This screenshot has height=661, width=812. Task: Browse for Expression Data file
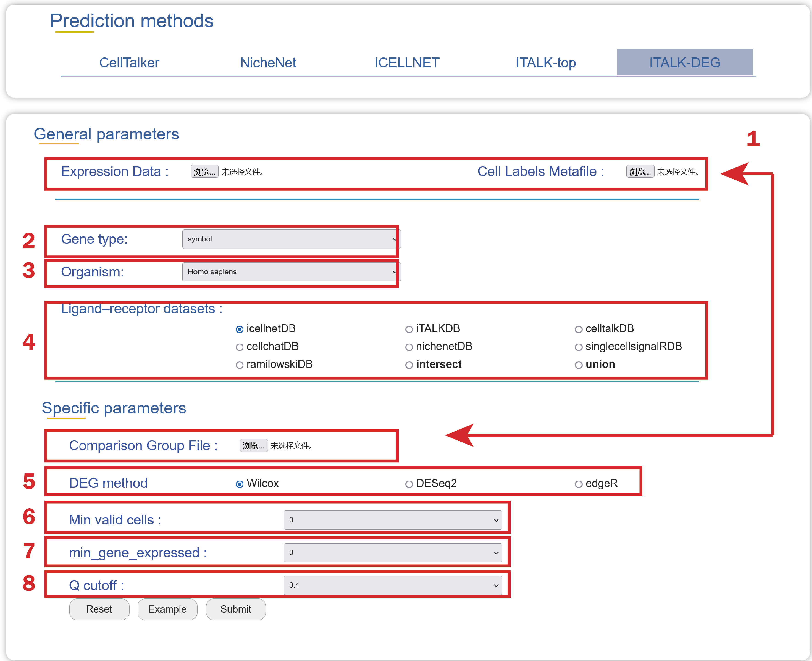point(204,172)
